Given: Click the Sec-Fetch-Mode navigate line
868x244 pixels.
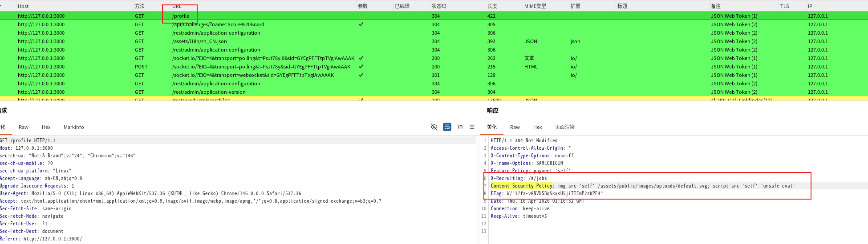Looking at the screenshot, I should 32,216.
